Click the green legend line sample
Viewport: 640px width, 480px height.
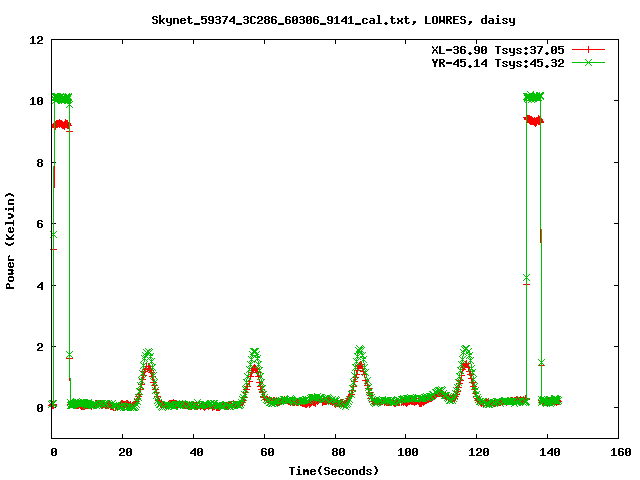[x=588, y=62]
